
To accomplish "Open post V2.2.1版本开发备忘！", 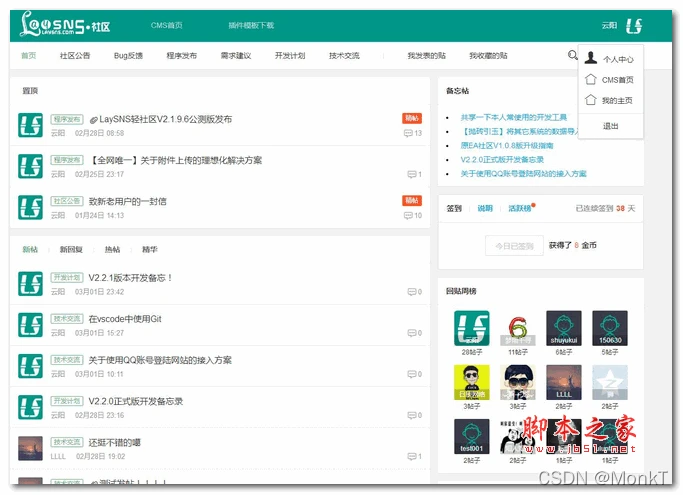I will pyautogui.click(x=130, y=278).
